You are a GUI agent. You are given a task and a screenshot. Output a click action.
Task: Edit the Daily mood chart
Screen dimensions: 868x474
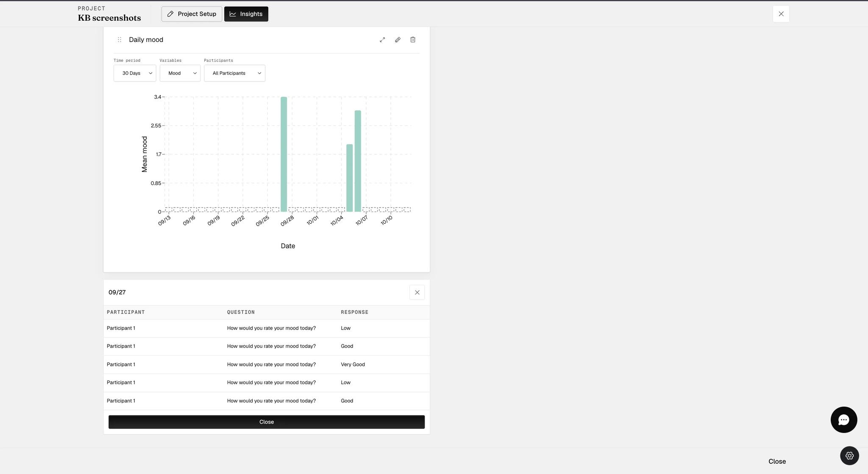click(x=398, y=40)
